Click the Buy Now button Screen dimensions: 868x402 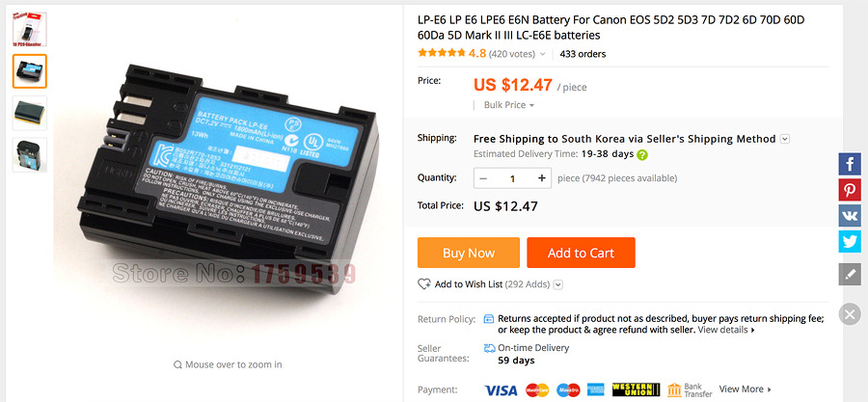tap(469, 253)
